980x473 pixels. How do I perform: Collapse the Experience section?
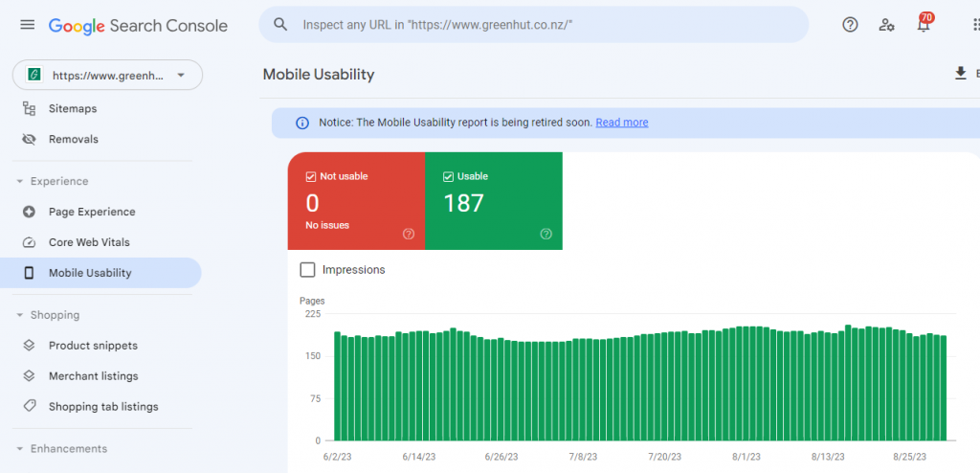[19, 181]
